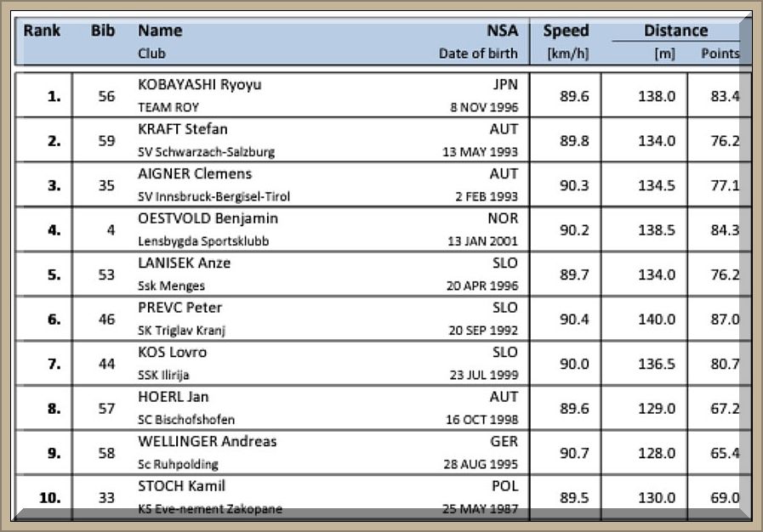This screenshot has width=763, height=532.
Task: Select the SV Schwarzach-Salzburg club text
Action: click(x=206, y=152)
